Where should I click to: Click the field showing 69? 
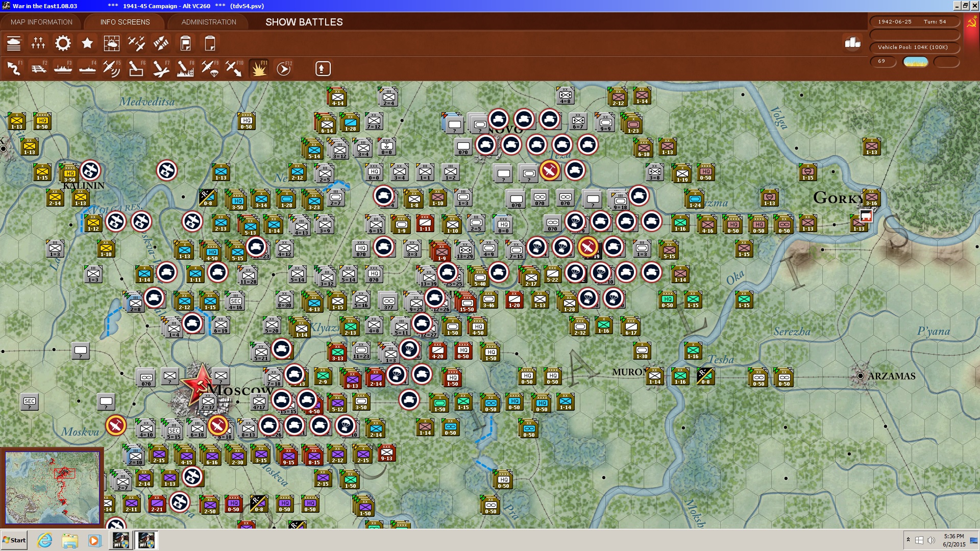(x=883, y=61)
